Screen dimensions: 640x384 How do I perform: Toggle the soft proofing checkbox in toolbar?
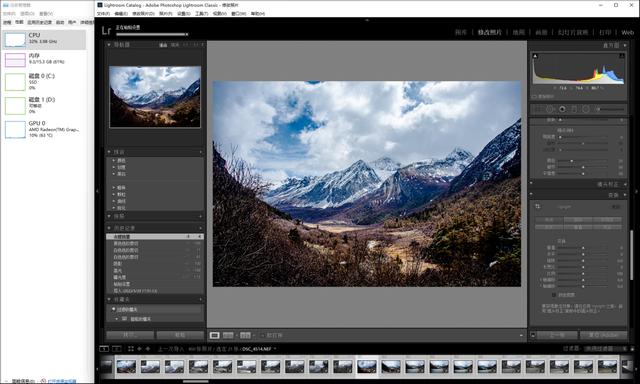[x=262, y=335]
